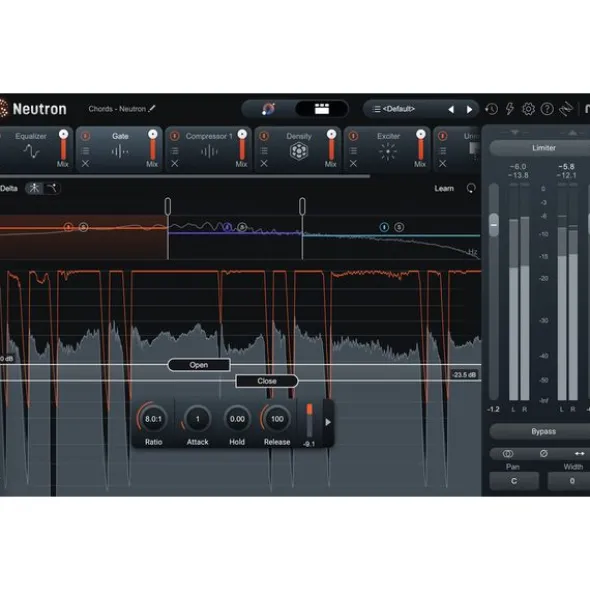590x591 pixels.
Task: Click the Learn button
Action: point(444,188)
